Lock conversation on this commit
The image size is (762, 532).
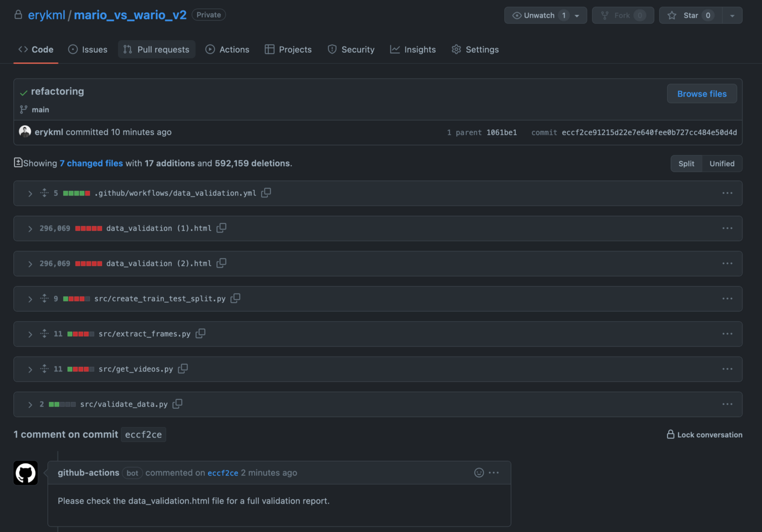[705, 434]
